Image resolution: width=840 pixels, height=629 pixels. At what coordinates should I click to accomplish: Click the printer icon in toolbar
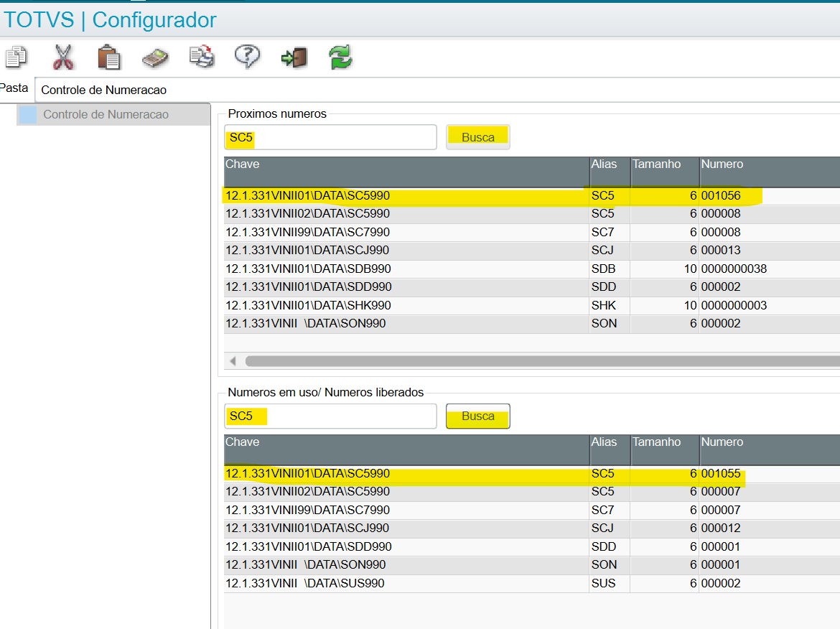coord(202,57)
